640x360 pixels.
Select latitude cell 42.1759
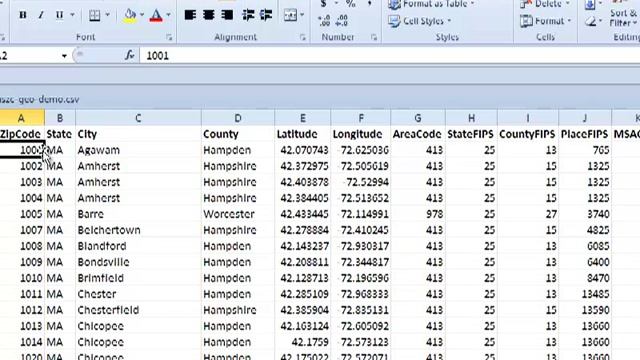(x=302, y=342)
